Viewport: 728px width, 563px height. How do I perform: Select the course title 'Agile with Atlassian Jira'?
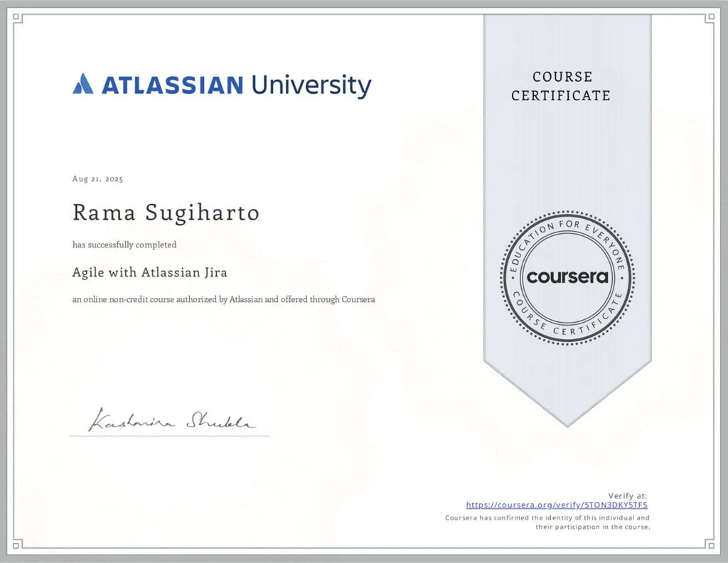pos(149,272)
